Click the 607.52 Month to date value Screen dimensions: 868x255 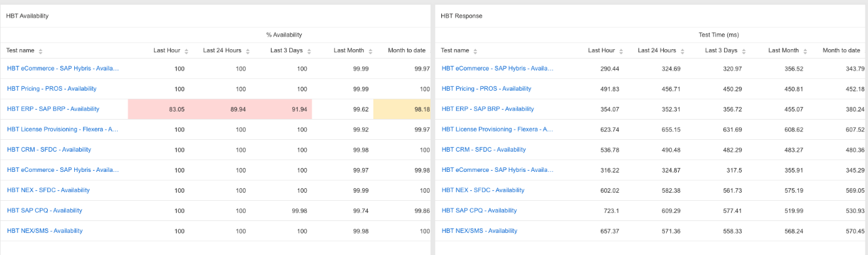tap(855, 130)
